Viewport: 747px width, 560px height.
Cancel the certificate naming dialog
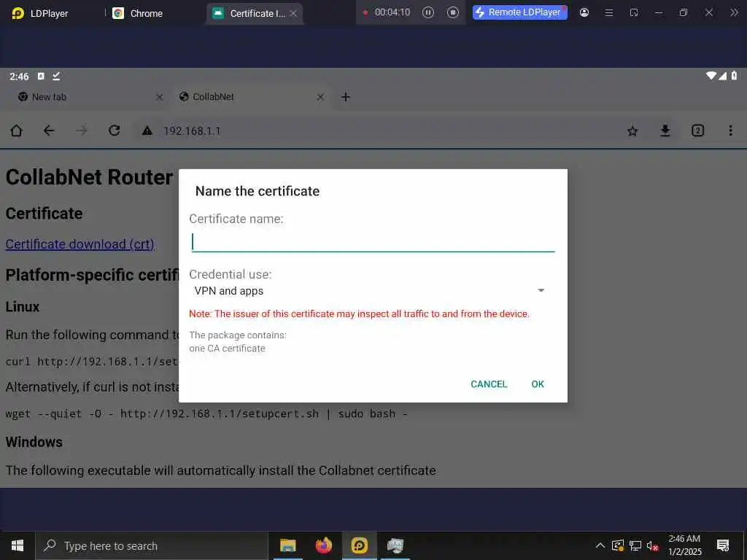(489, 384)
